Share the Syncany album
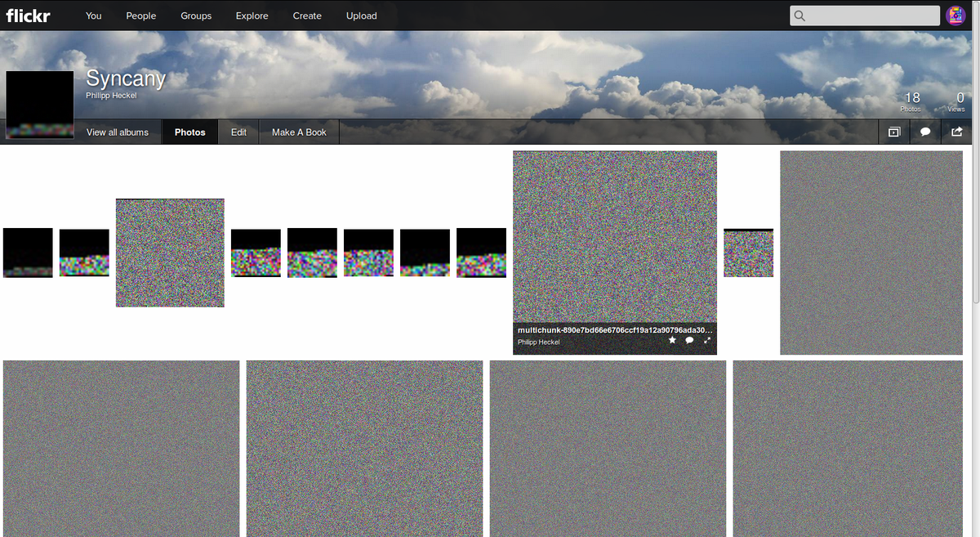The width and height of the screenshot is (980, 537). (956, 132)
